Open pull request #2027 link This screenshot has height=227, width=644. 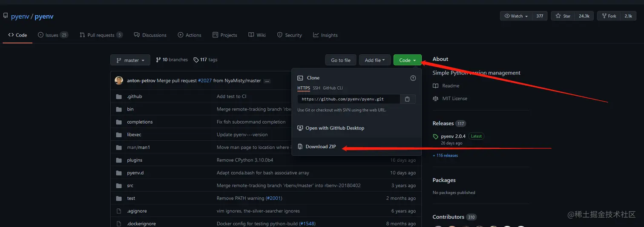tap(205, 81)
